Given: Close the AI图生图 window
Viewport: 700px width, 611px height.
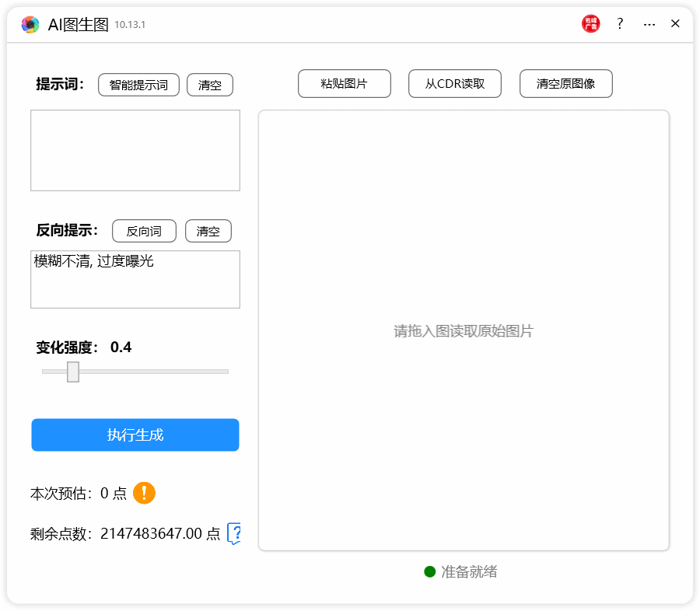Looking at the screenshot, I should [x=675, y=24].
